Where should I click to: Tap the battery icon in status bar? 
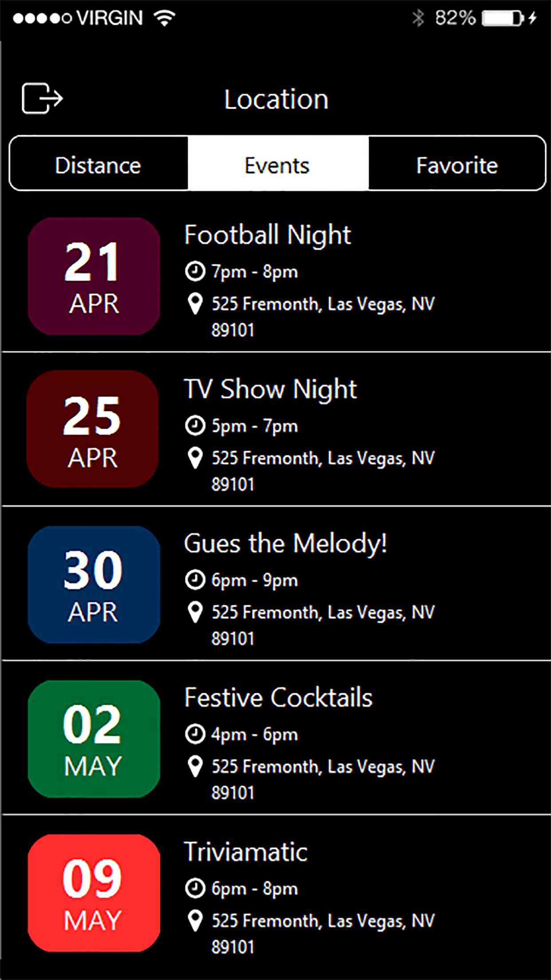(503, 18)
